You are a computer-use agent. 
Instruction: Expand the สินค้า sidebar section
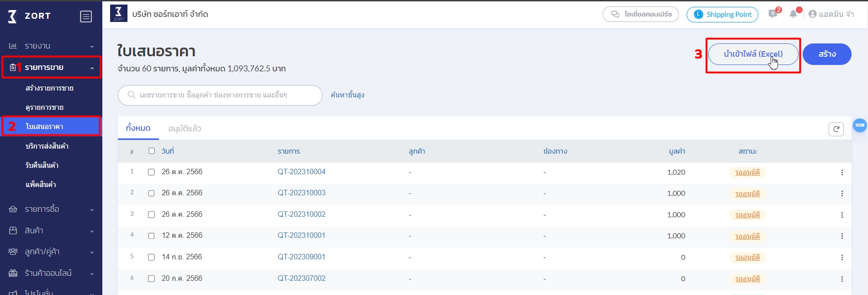[x=51, y=231]
